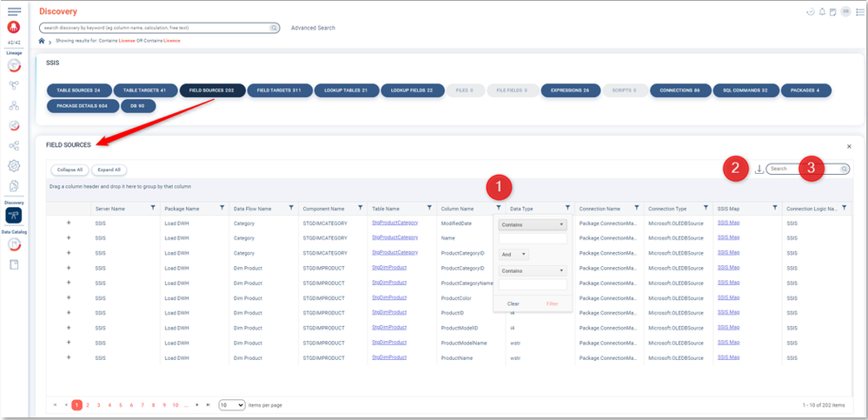The height and width of the screenshot is (420, 868).
Task: Open the SQL Commands 32 tab
Action: tap(745, 90)
